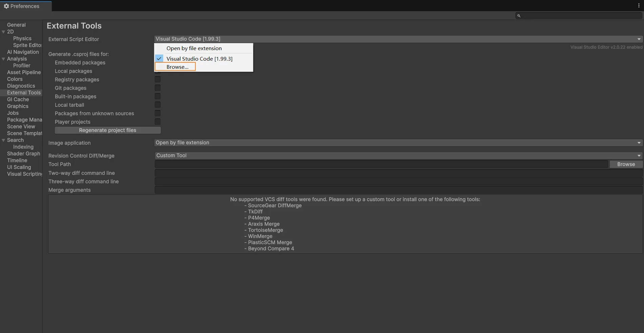Viewport: 644px width, 333px height.
Task: Collapse the Search category arrow
Action: [x=3, y=140]
